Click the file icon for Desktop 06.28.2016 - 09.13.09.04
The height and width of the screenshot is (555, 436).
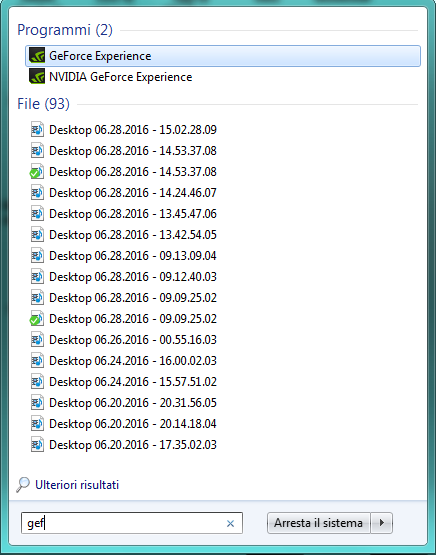(37, 256)
